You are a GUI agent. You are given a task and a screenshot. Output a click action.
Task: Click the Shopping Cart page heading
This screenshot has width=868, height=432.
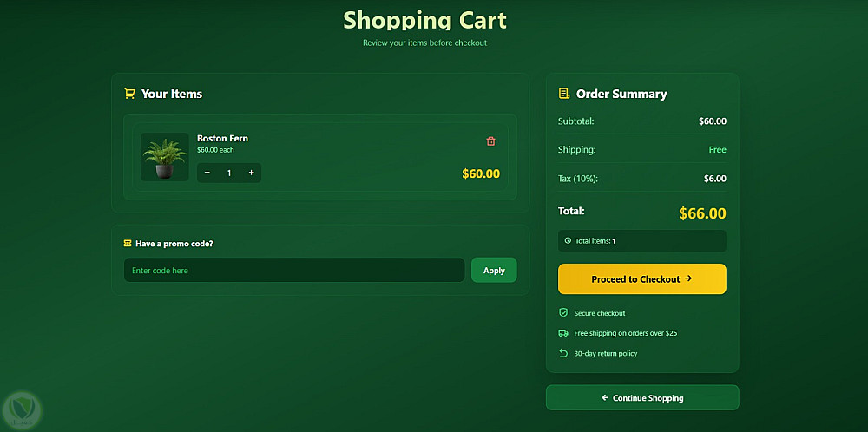[424, 20]
